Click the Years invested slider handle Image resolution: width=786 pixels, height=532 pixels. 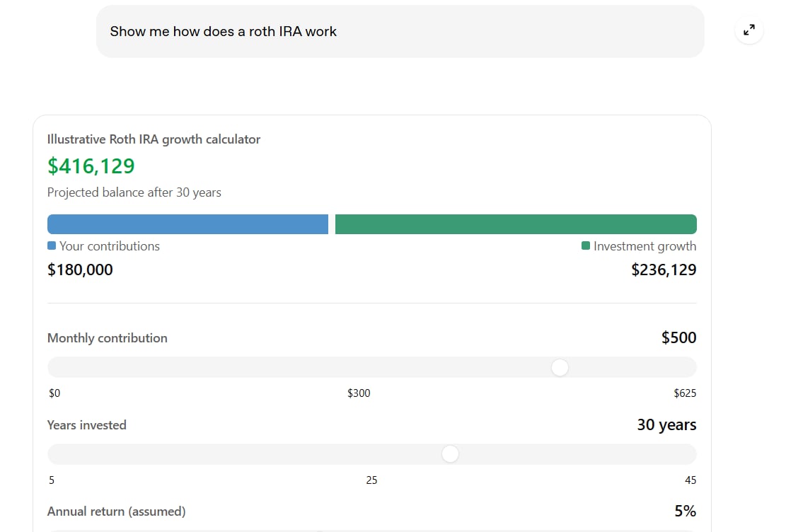pos(450,454)
